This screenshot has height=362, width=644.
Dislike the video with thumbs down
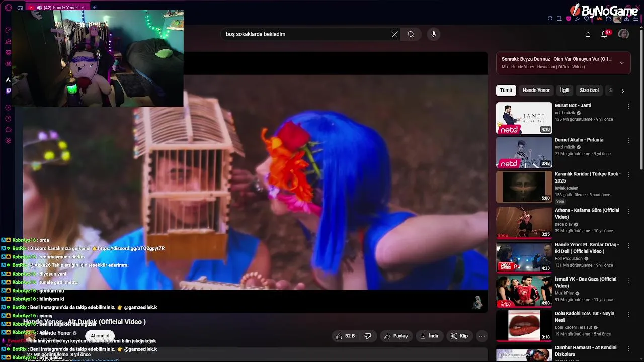pyautogui.click(x=368, y=336)
